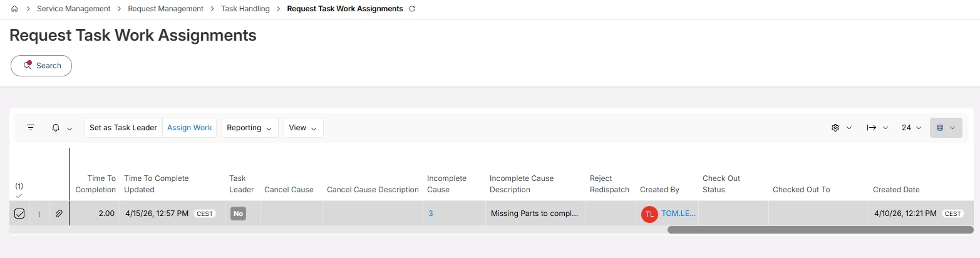Open the page size 24 dropdown
Viewport: 980px width, 258px height.
[911, 128]
